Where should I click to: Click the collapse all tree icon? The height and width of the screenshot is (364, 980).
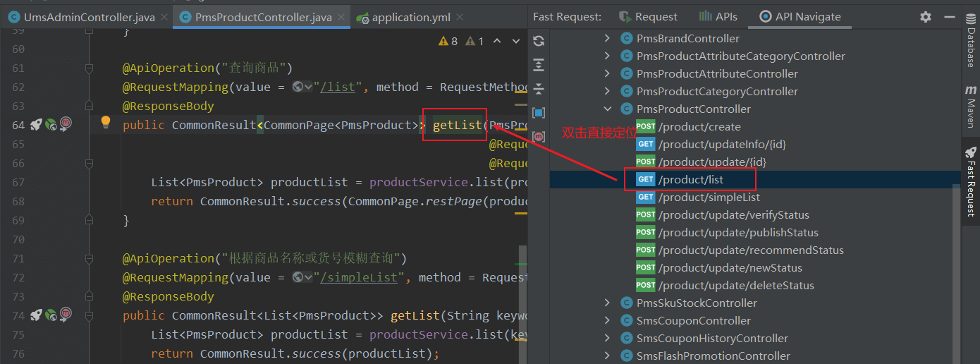pos(539,88)
